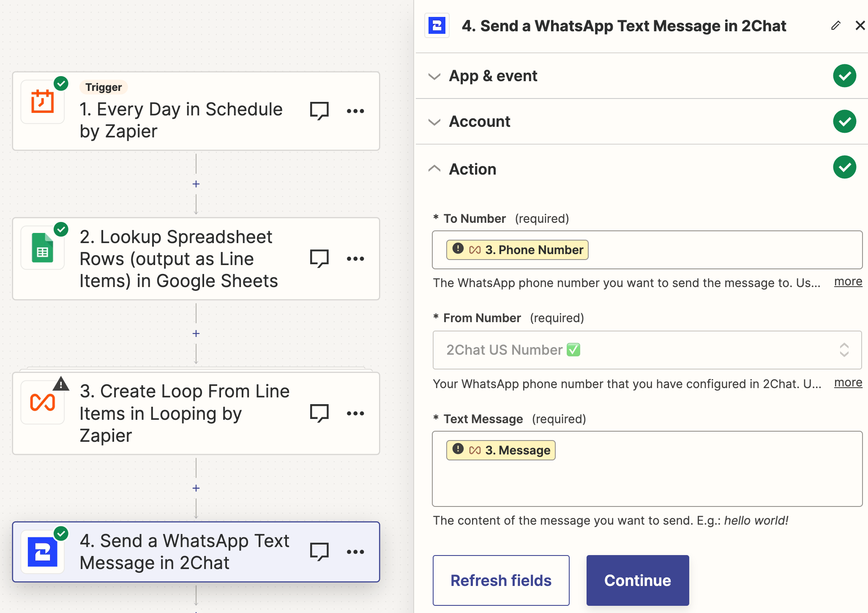Click Continue to proceed with step 4

click(x=637, y=579)
